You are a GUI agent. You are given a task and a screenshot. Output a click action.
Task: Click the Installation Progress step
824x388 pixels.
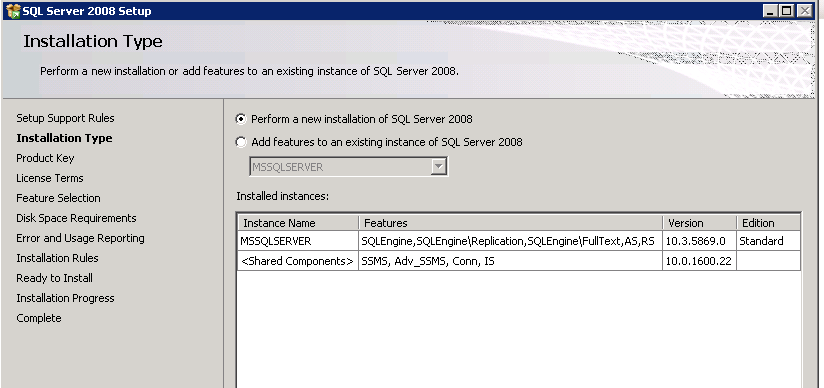coord(65,298)
